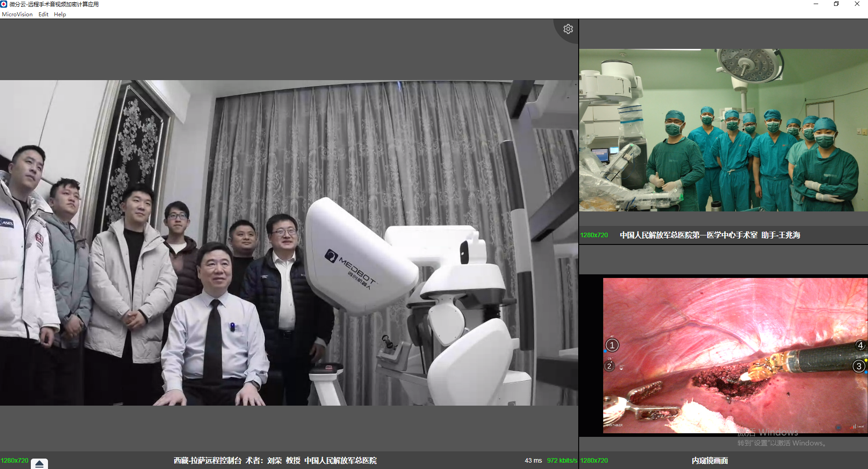Screen dimensions: 868x469
Task: Click the app logo in title bar
Action: (4, 4)
